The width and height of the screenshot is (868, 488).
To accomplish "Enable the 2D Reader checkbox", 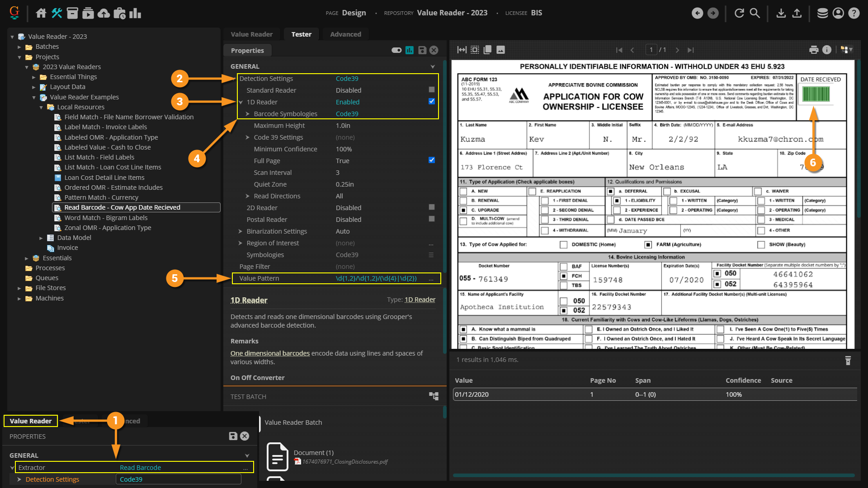I will pyautogui.click(x=431, y=207).
